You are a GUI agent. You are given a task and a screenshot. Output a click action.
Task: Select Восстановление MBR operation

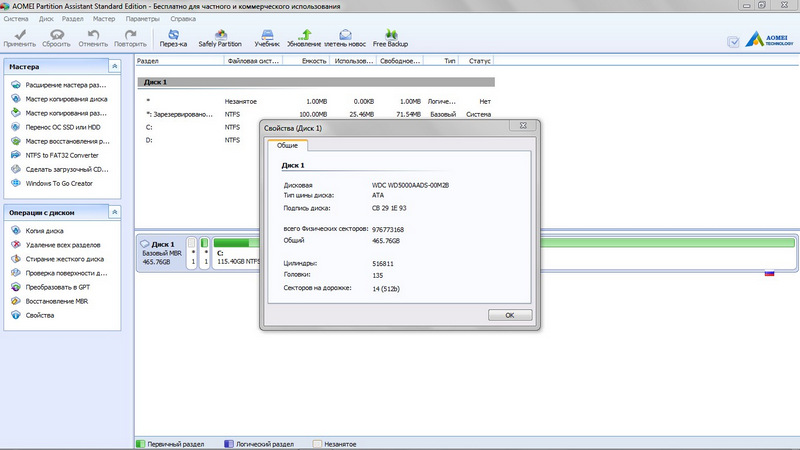point(57,301)
